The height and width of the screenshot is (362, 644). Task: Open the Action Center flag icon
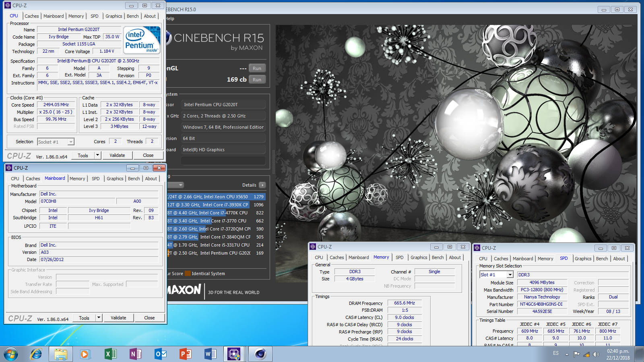pos(576,354)
